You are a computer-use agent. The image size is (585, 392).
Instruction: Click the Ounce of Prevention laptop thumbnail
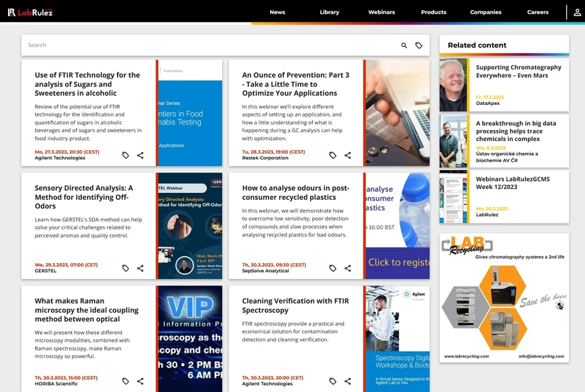[397, 113]
